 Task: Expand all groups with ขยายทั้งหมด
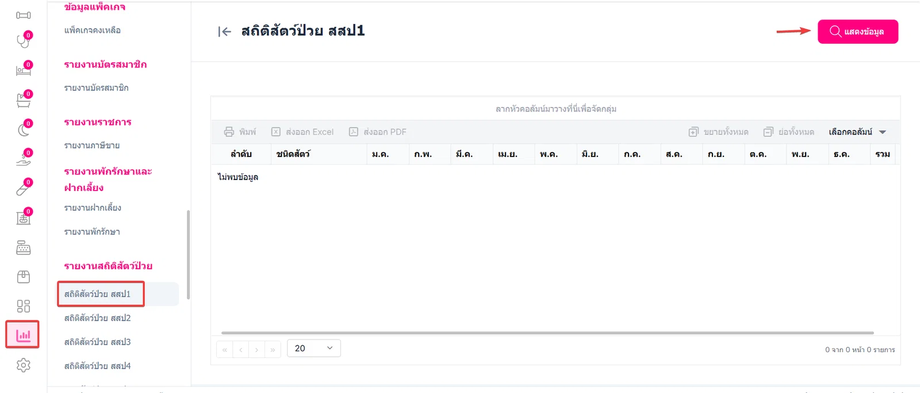click(719, 132)
